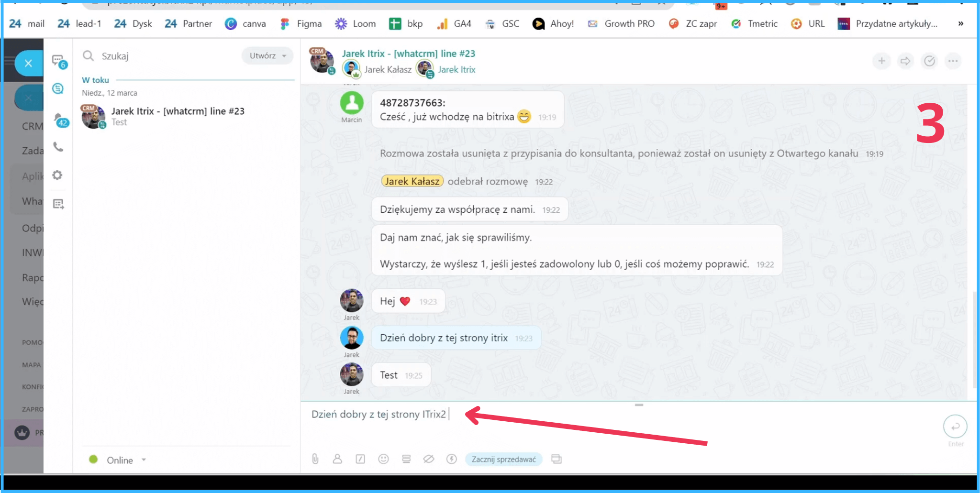Viewport: 980px width, 493px height.
Task: Click the Jarek Itrix user link in header
Action: point(457,70)
